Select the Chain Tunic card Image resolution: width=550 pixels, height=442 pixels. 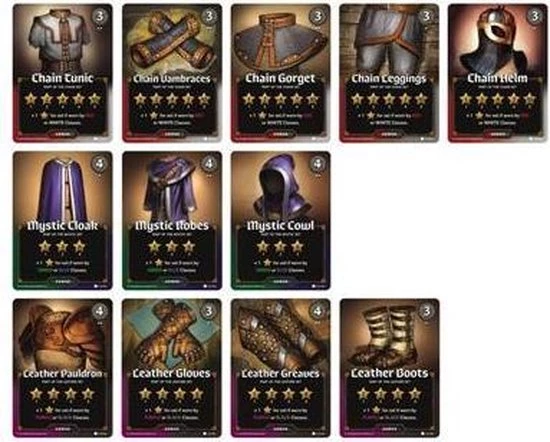63,73
